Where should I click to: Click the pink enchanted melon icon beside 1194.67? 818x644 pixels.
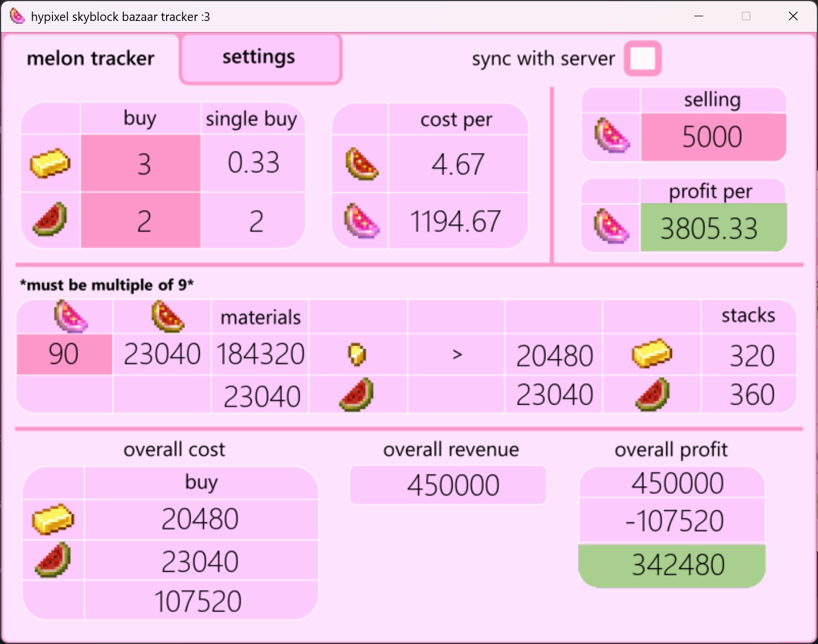click(x=362, y=221)
